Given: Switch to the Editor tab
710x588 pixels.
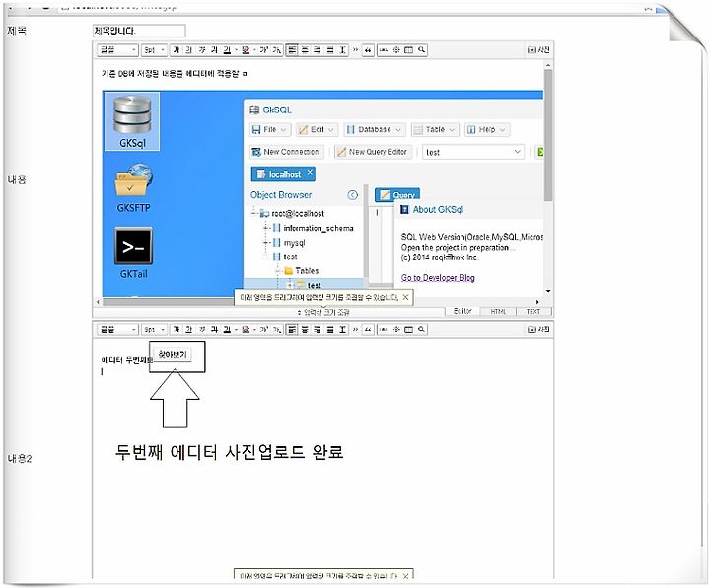Looking at the screenshot, I should [x=462, y=311].
